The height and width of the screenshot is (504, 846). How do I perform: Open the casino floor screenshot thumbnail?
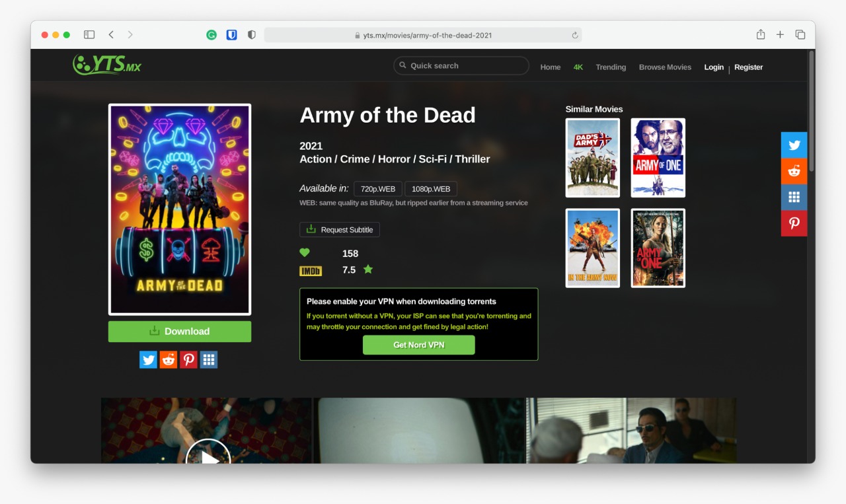tap(206, 431)
